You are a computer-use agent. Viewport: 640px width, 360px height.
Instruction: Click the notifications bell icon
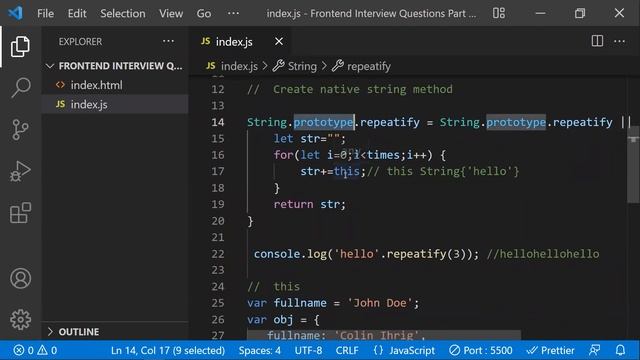[x=620, y=350]
